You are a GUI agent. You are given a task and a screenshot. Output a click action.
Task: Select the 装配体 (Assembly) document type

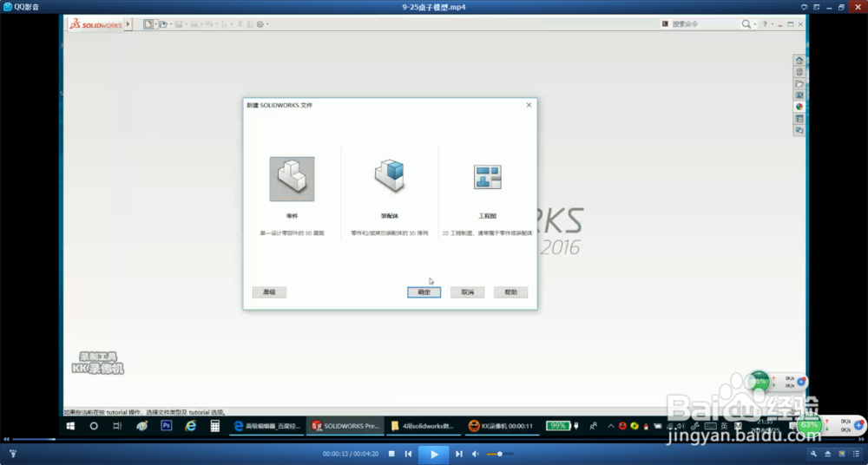tap(389, 177)
